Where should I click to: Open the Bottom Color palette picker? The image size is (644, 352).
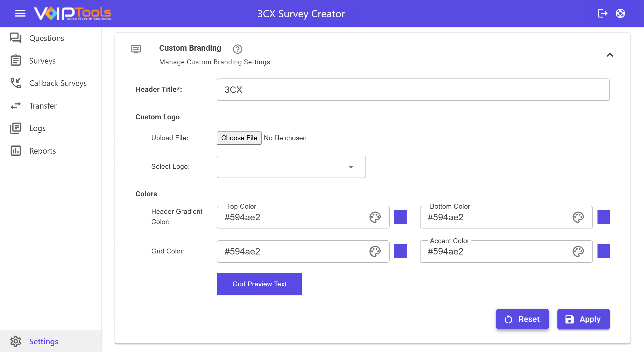pyautogui.click(x=578, y=217)
